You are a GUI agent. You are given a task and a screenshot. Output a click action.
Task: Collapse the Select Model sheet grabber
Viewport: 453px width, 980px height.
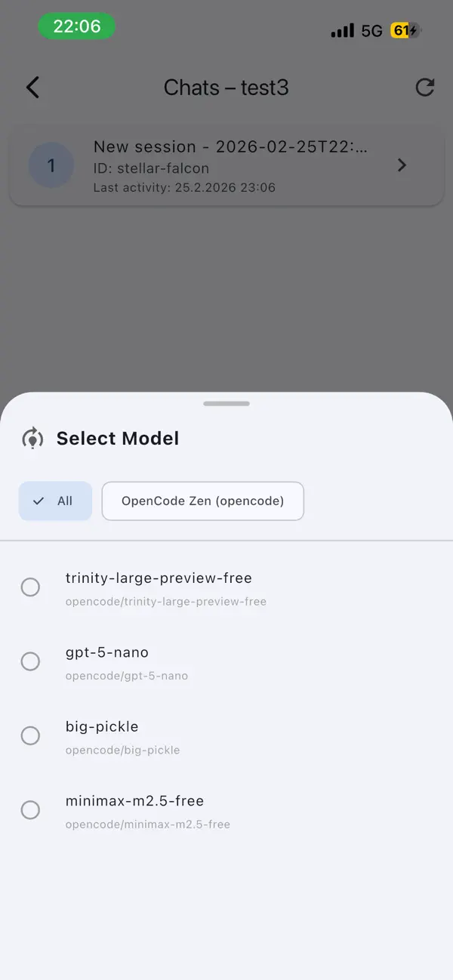[x=226, y=403]
